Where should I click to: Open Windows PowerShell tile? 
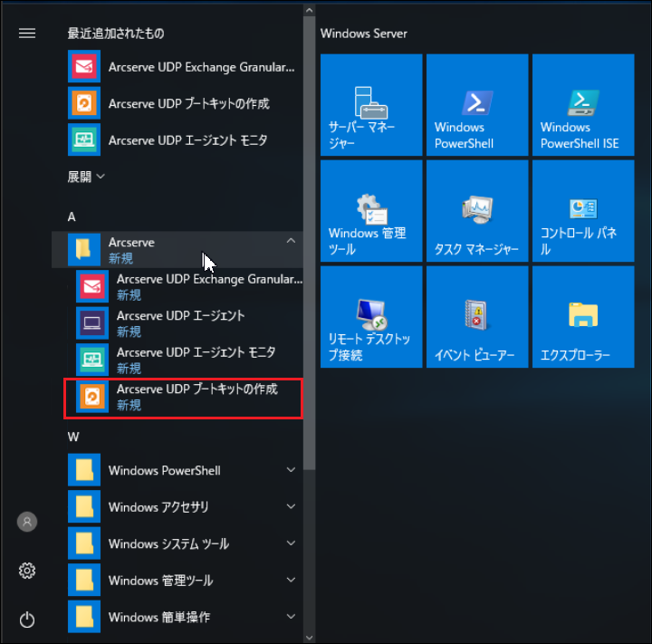pyautogui.click(x=477, y=105)
